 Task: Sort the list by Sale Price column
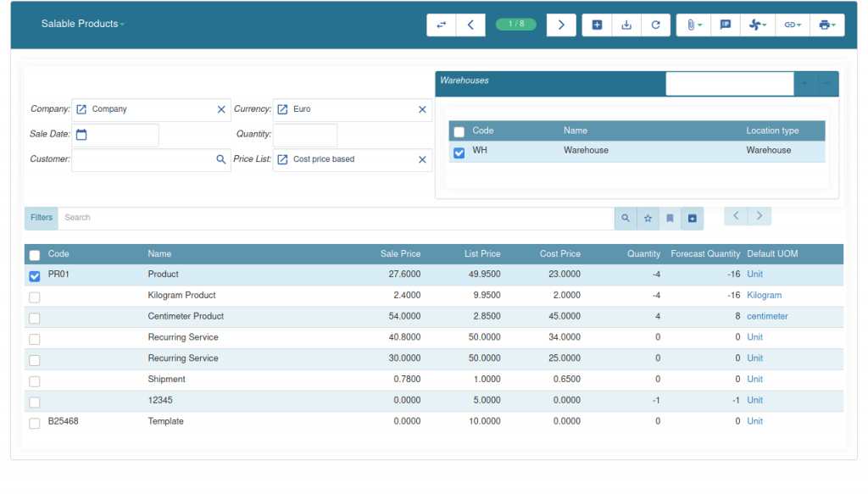400,254
